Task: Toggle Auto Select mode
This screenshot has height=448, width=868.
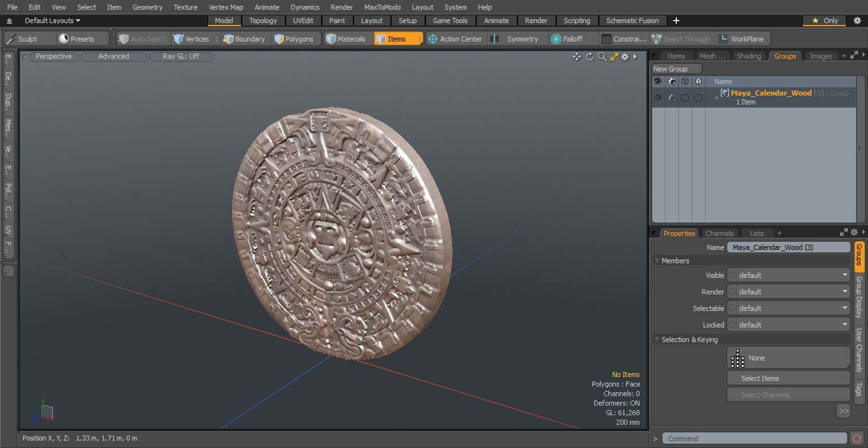Action: point(142,39)
